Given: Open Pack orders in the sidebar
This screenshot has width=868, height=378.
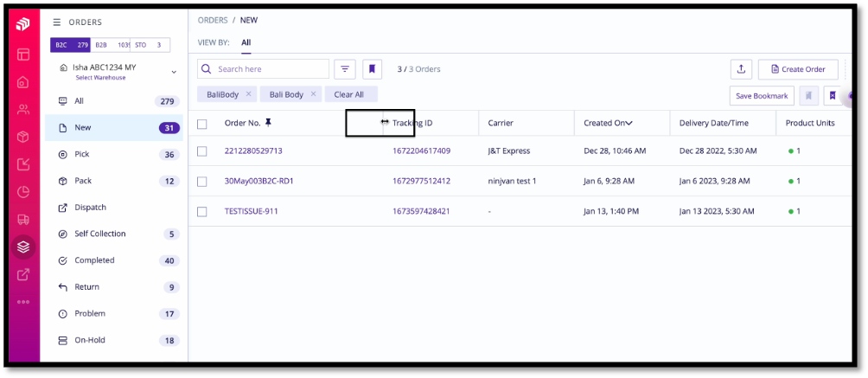Looking at the screenshot, I should 114,181.
